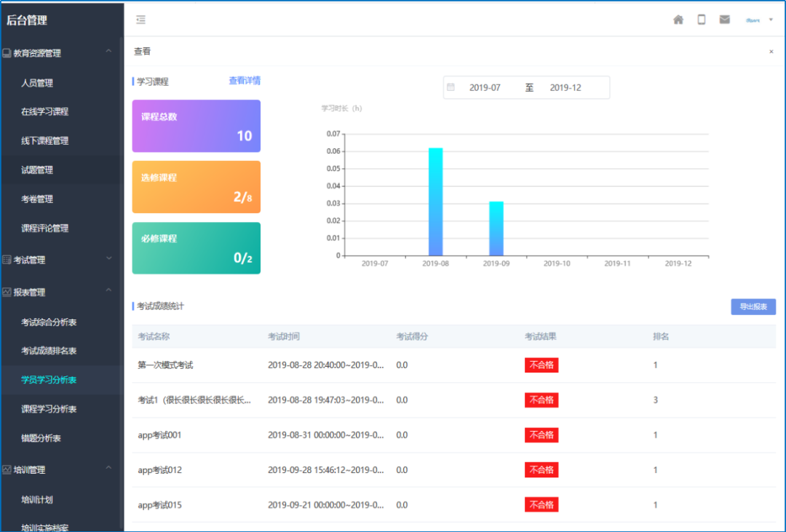
Task: Expand the 考试管理 menu group
Action: tap(108, 259)
